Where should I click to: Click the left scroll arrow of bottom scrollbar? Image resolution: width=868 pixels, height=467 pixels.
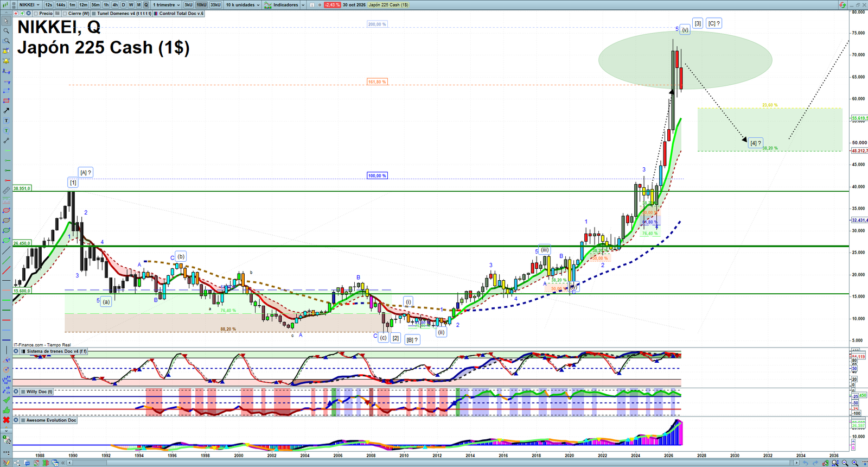point(69,463)
